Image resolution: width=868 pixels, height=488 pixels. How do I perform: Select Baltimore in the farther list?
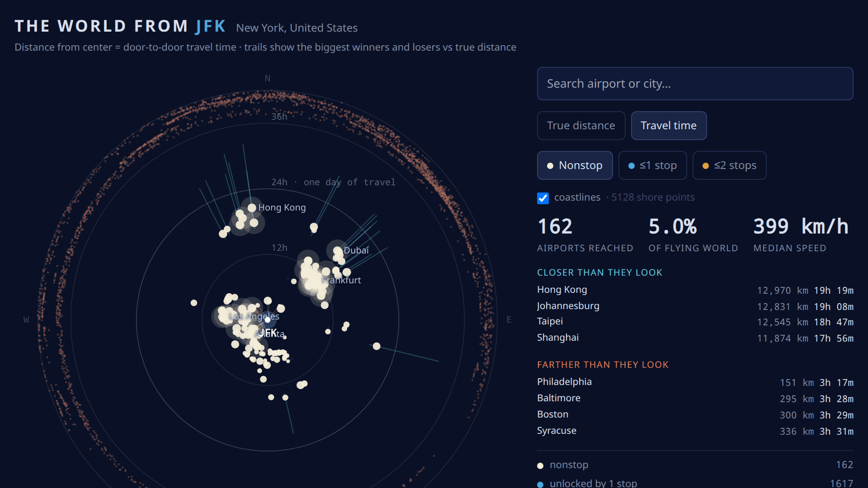(x=695, y=399)
